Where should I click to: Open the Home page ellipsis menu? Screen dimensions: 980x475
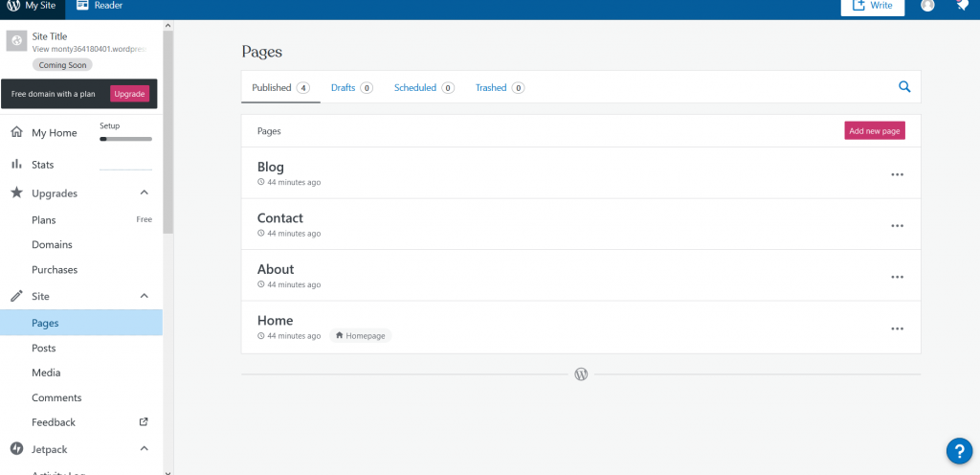(897, 328)
